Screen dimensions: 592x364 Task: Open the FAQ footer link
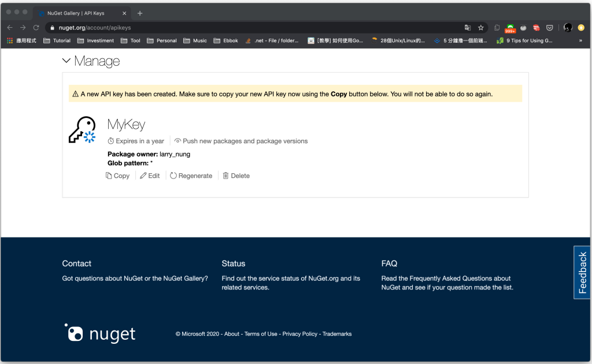[389, 263]
